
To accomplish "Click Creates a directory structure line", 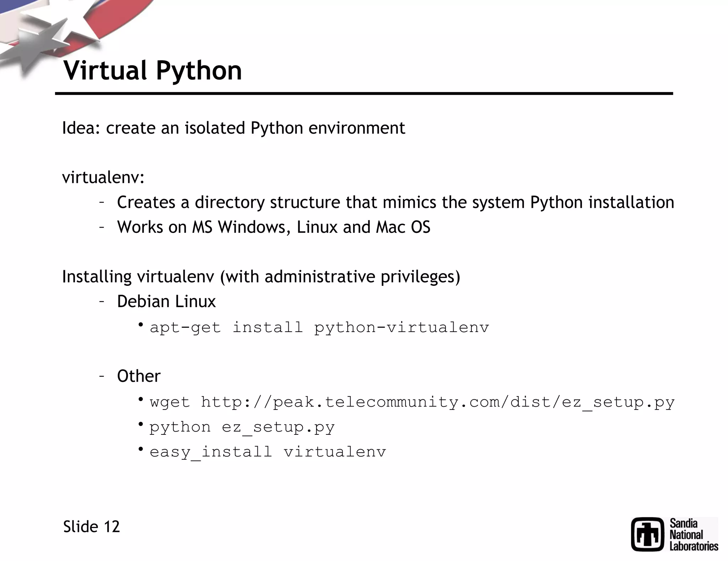I will point(395,202).
